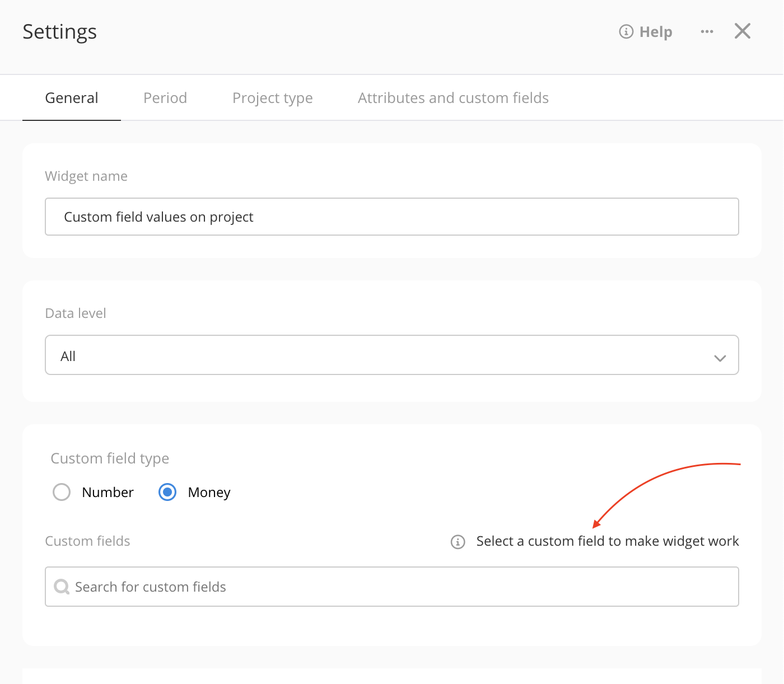Image resolution: width=784 pixels, height=684 pixels.
Task: Click the info icon beside custom field hint
Action: (458, 542)
